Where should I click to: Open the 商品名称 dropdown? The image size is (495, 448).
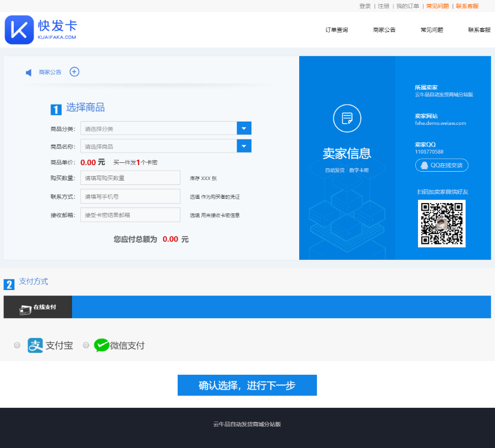[x=244, y=146]
